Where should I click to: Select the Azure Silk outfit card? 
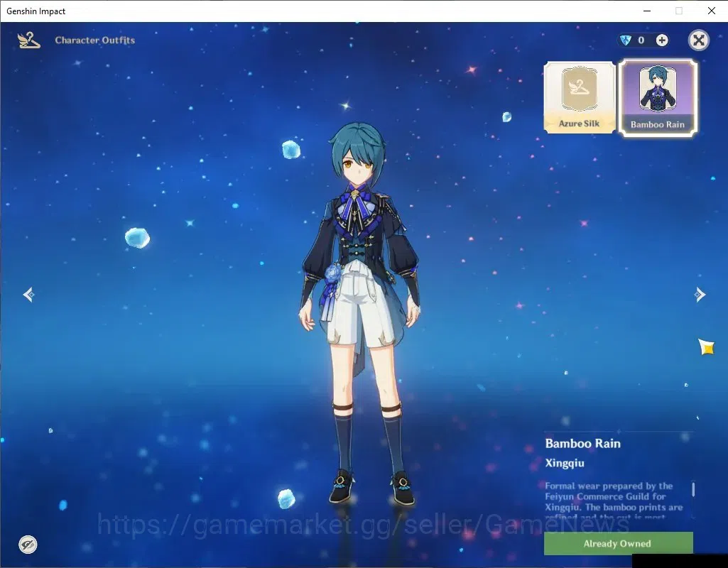point(580,97)
